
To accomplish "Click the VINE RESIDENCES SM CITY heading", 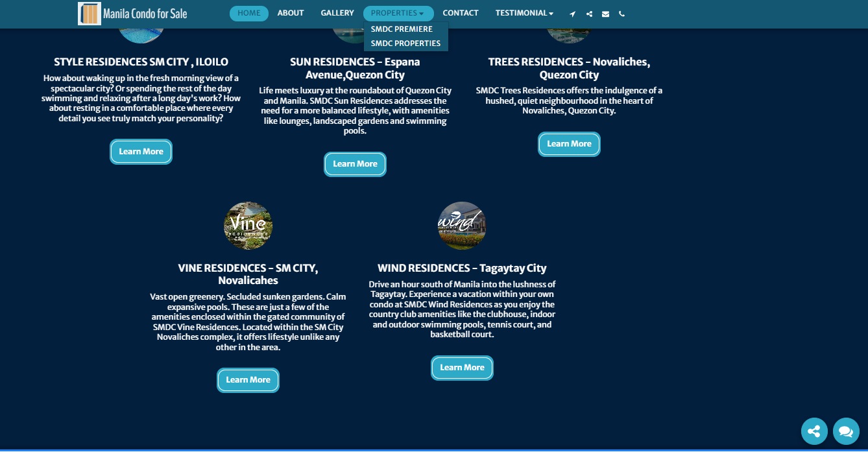I will (248, 274).
